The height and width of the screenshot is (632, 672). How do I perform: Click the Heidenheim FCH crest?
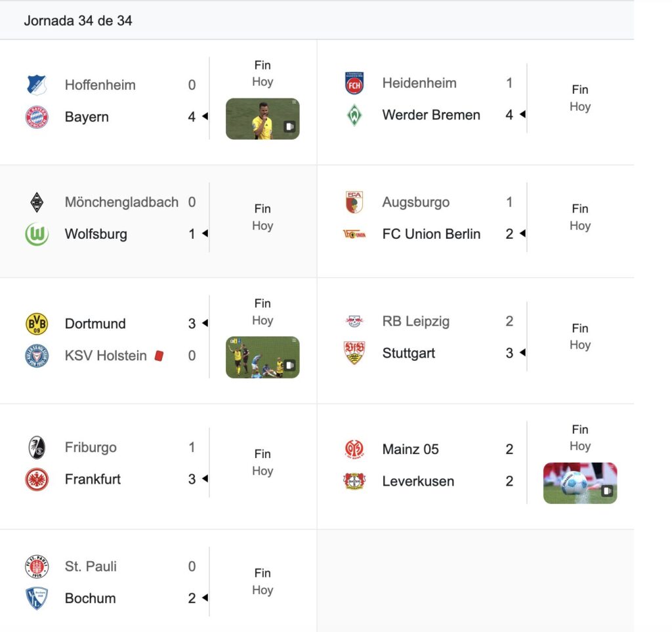click(x=354, y=83)
